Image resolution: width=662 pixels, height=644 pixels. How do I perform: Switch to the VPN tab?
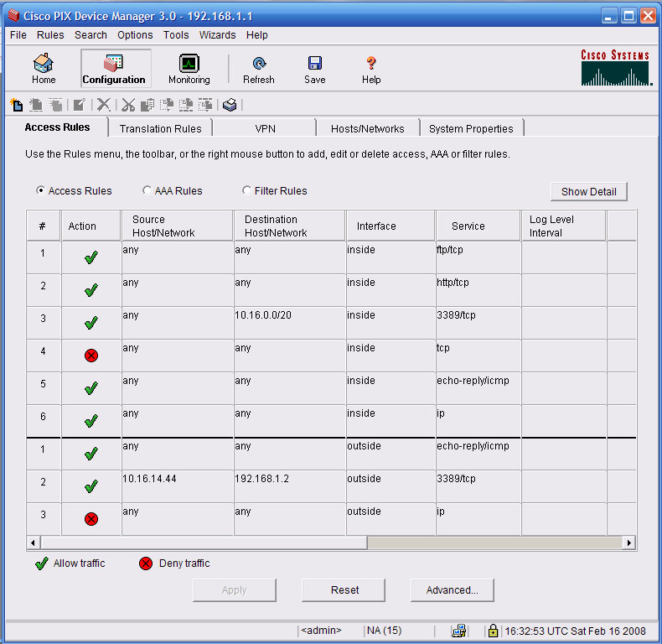point(265,128)
